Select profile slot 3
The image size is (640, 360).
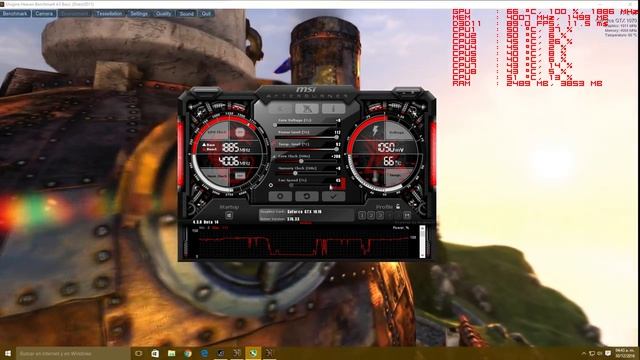tap(380, 215)
